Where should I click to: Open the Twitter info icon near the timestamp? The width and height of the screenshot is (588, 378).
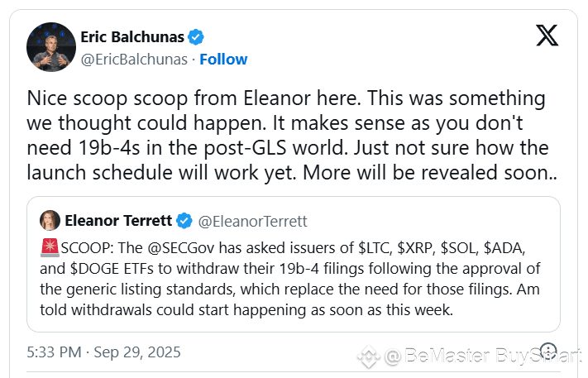548,351
